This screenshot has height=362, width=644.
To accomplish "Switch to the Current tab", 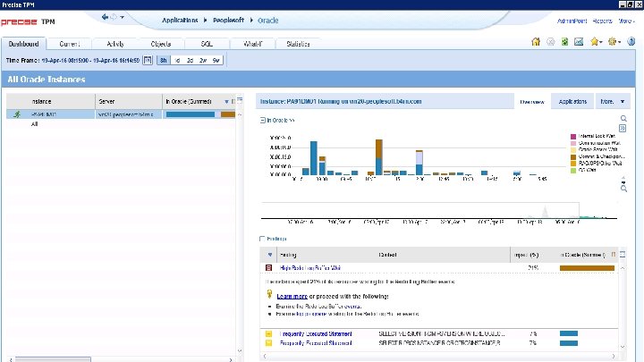I will [x=70, y=44].
